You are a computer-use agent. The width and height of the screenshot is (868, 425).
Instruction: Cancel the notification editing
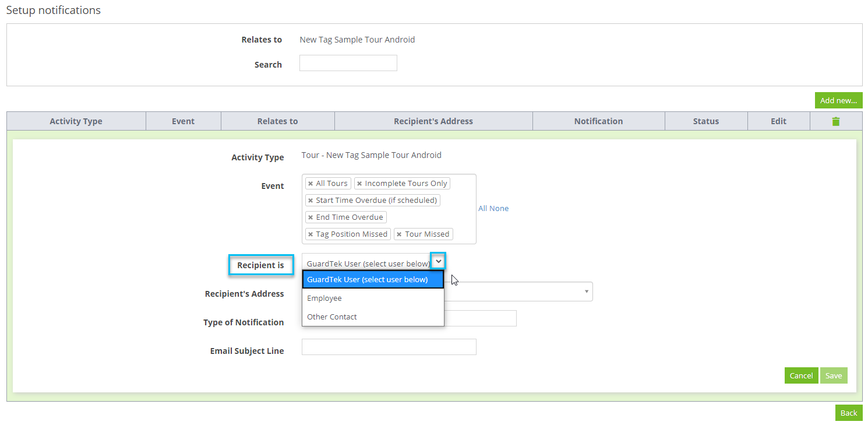[801, 375]
